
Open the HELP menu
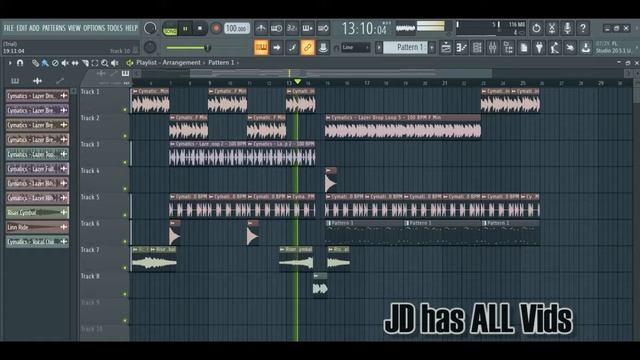(x=131, y=28)
